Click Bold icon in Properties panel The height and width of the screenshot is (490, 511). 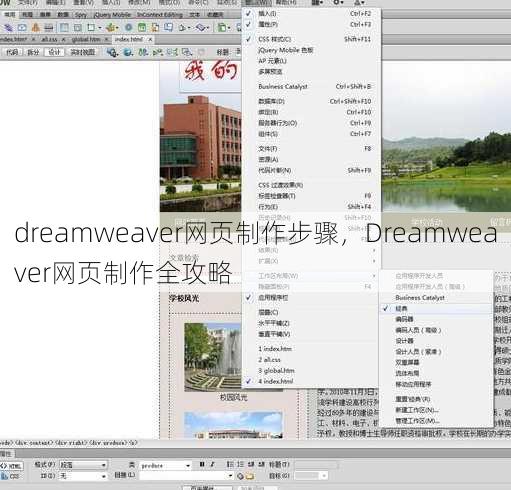click(x=202, y=464)
